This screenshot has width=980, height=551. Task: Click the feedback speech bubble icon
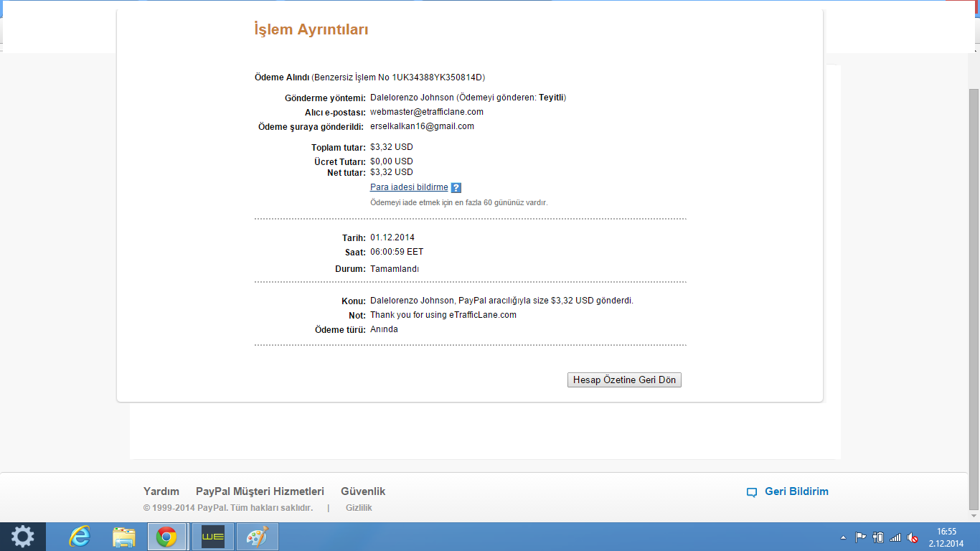pyautogui.click(x=752, y=493)
